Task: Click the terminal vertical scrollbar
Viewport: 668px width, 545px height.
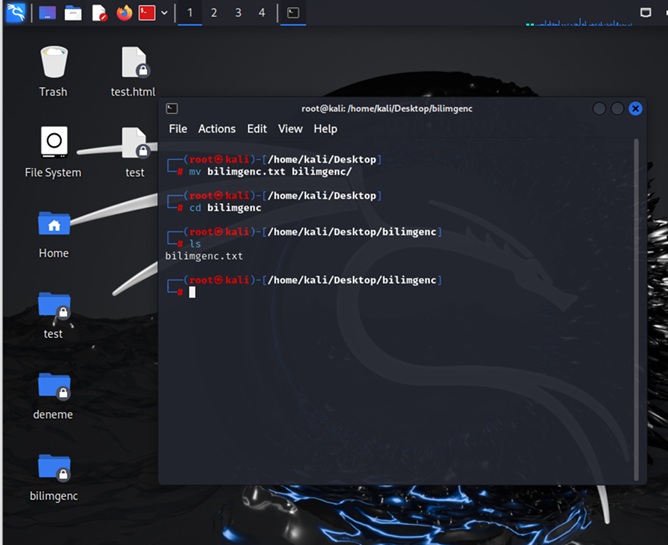Action: tap(636, 310)
